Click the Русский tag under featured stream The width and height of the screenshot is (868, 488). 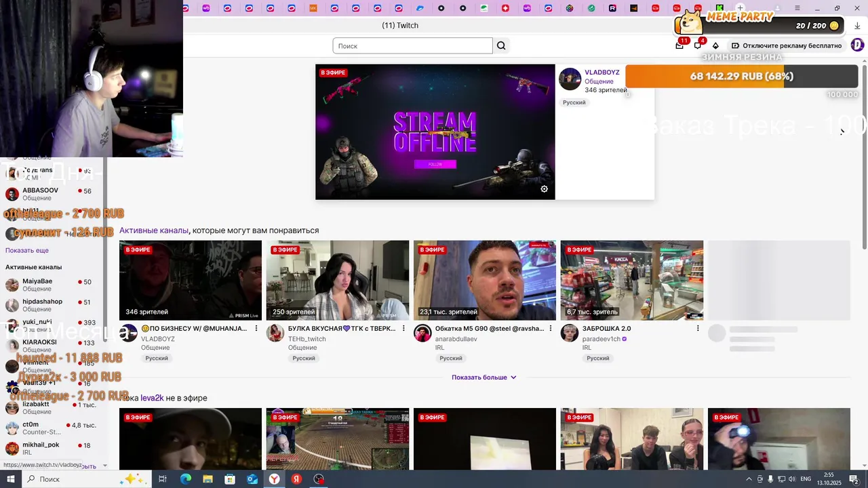[x=574, y=102]
